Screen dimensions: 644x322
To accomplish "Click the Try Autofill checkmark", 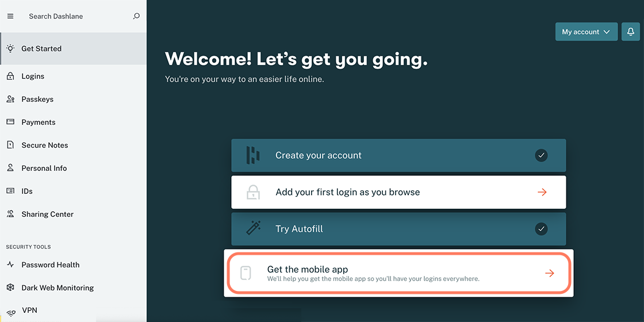I will (541, 229).
